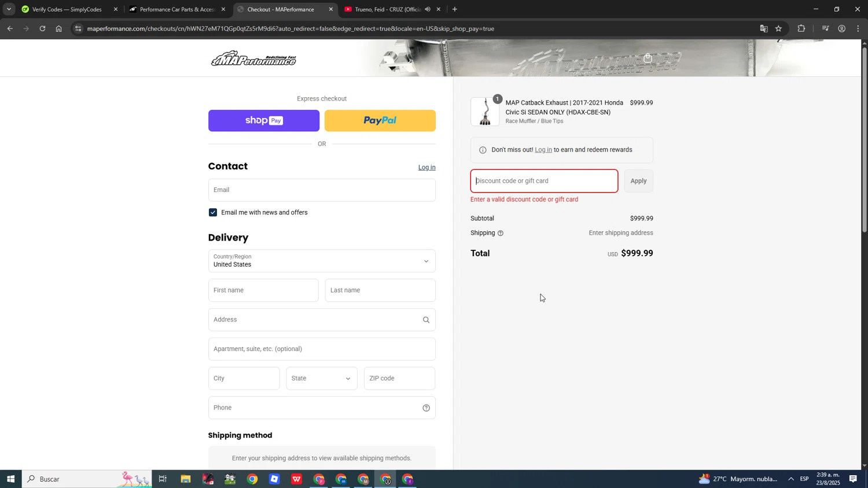Click the First name field
The height and width of the screenshot is (488, 868).
point(263,290)
